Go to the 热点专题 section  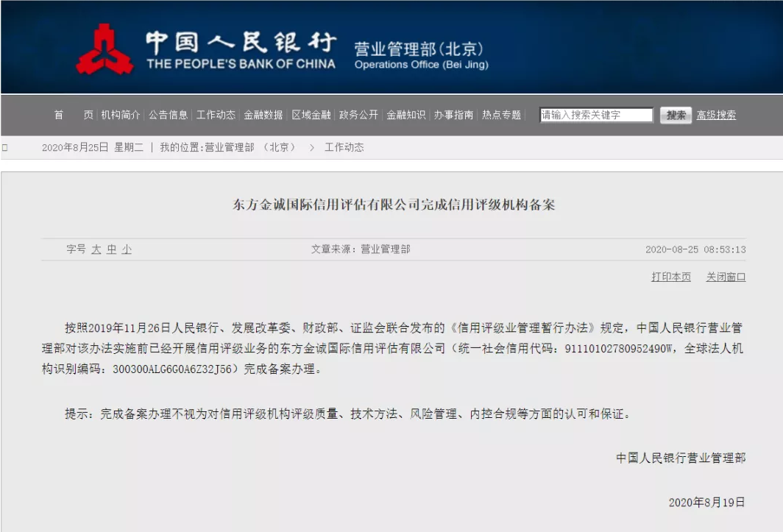pyautogui.click(x=501, y=115)
